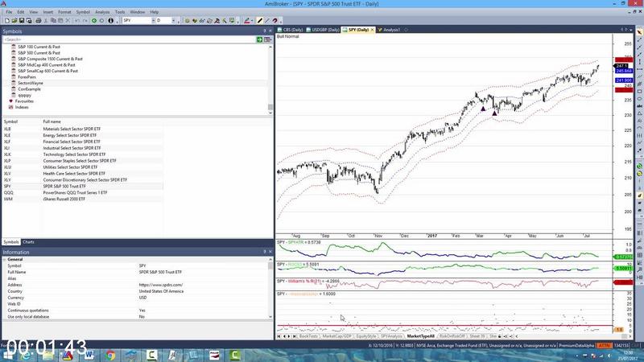The height and width of the screenshot is (362, 644).
Task: Select the ForexPairs watchlist
Action: point(27,76)
